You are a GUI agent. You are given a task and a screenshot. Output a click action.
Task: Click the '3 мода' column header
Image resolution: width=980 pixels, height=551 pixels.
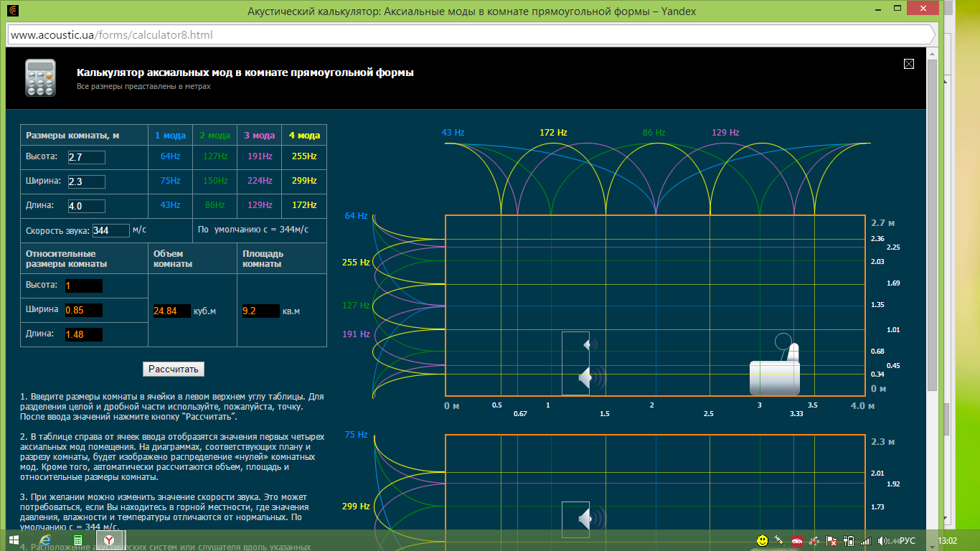[x=259, y=135]
